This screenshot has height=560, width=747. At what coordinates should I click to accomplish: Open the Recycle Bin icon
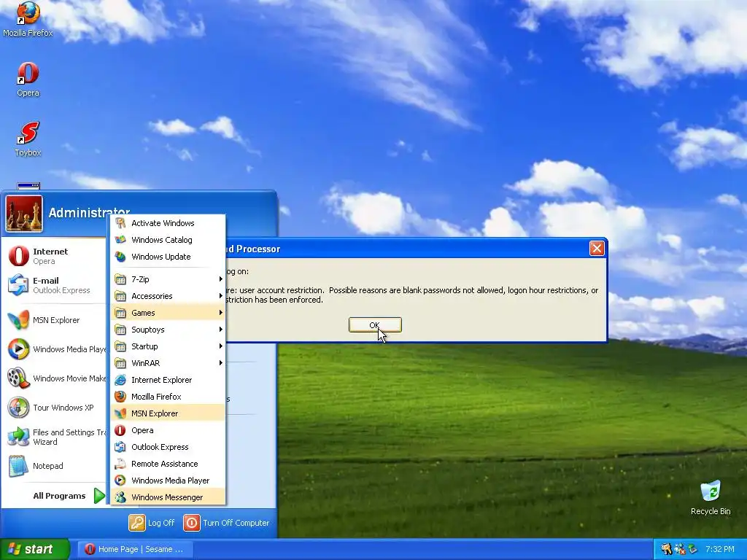(711, 491)
